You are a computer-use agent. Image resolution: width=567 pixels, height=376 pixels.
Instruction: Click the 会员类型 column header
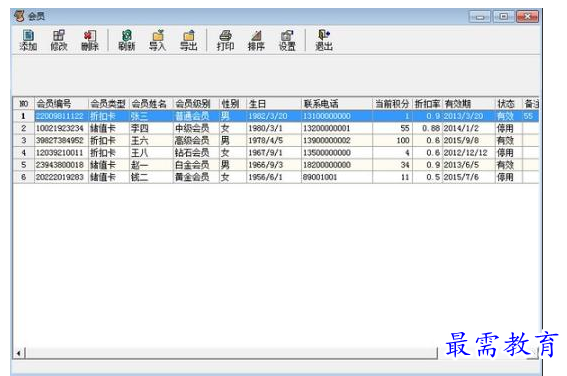[108, 104]
